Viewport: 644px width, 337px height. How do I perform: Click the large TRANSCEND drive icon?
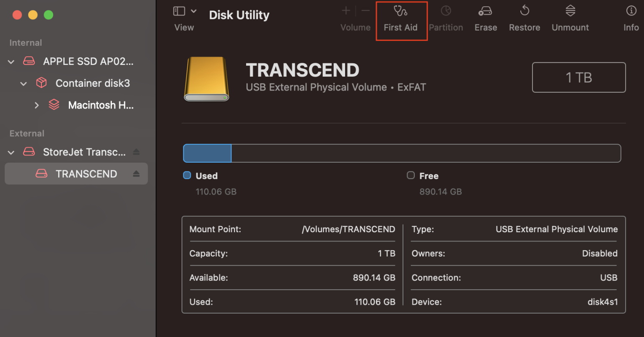(207, 79)
